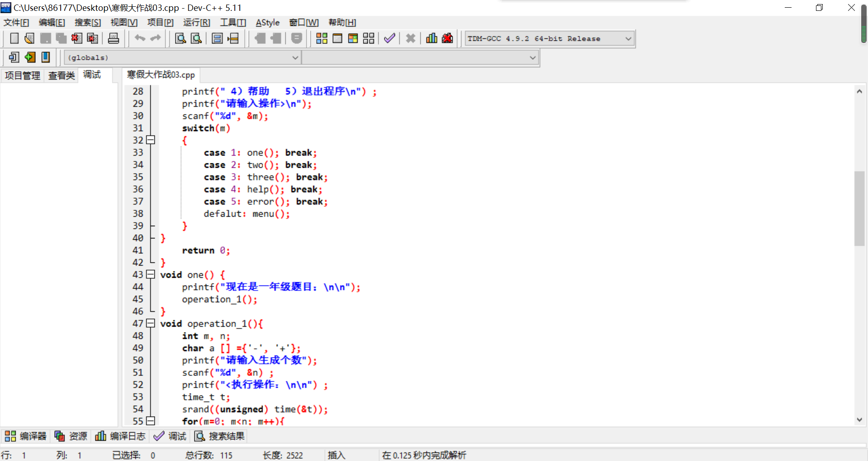868x461 pixels.
Task: Click the Save All toolbar icon
Action: [61, 38]
